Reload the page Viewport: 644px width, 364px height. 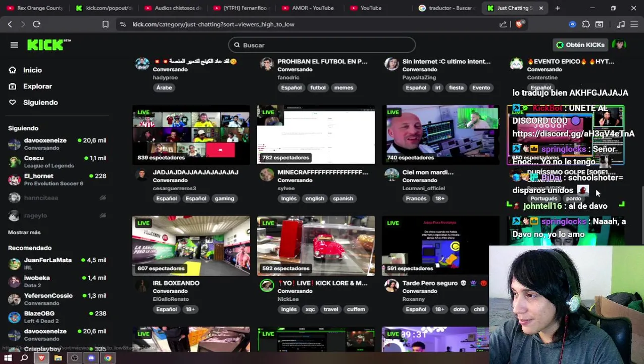click(36, 24)
